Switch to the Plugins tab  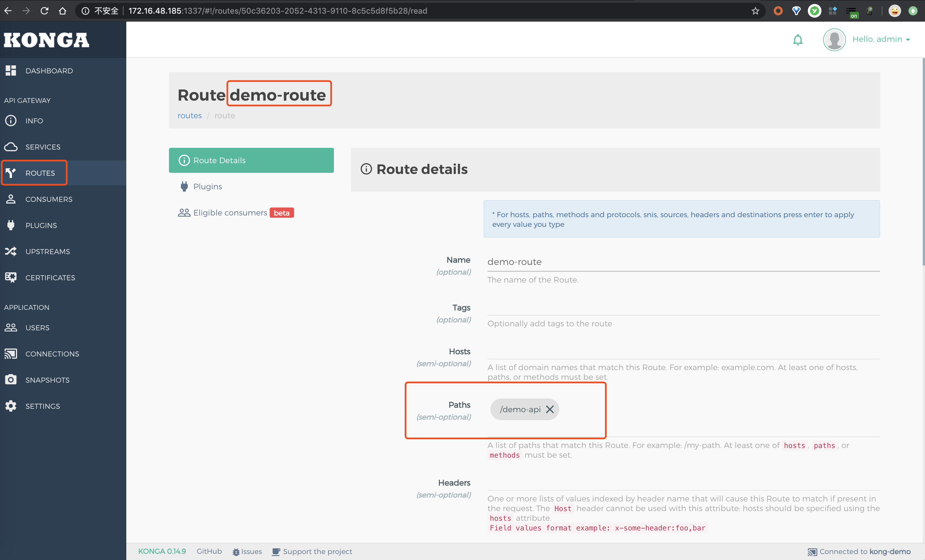pos(251,186)
